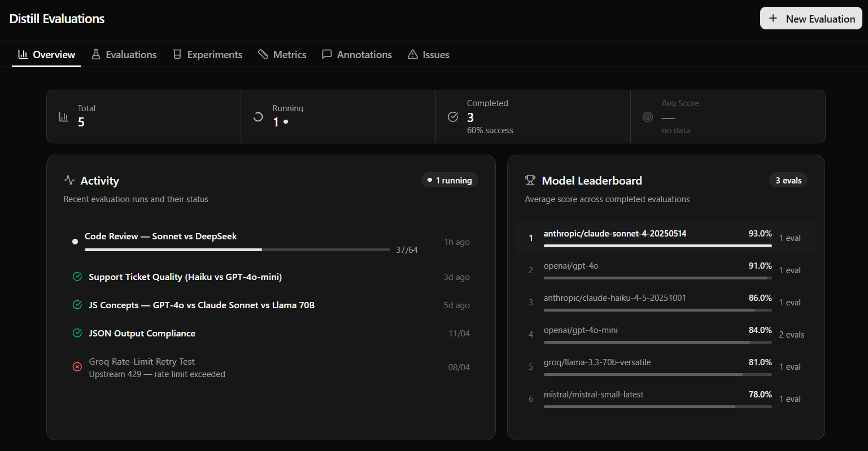Screen dimensions: 868x451
Task: Click the checkmark on Support Ticket Quality run
Action: pos(77,277)
